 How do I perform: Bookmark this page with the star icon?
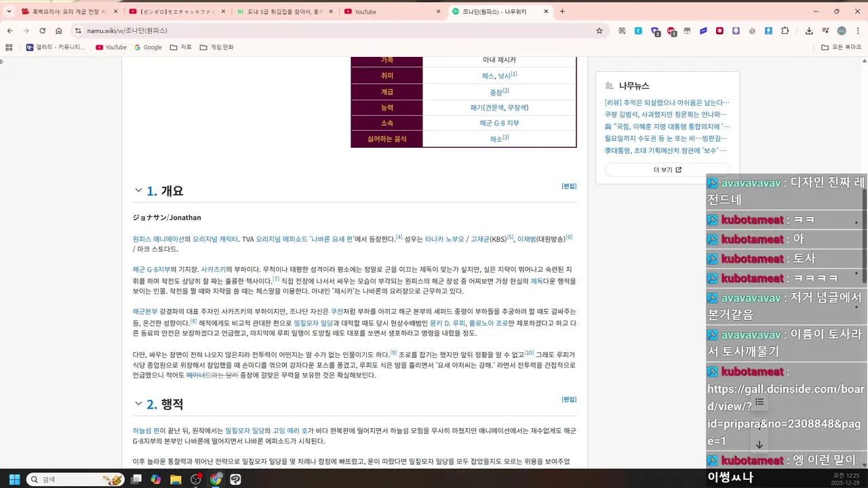[599, 30]
